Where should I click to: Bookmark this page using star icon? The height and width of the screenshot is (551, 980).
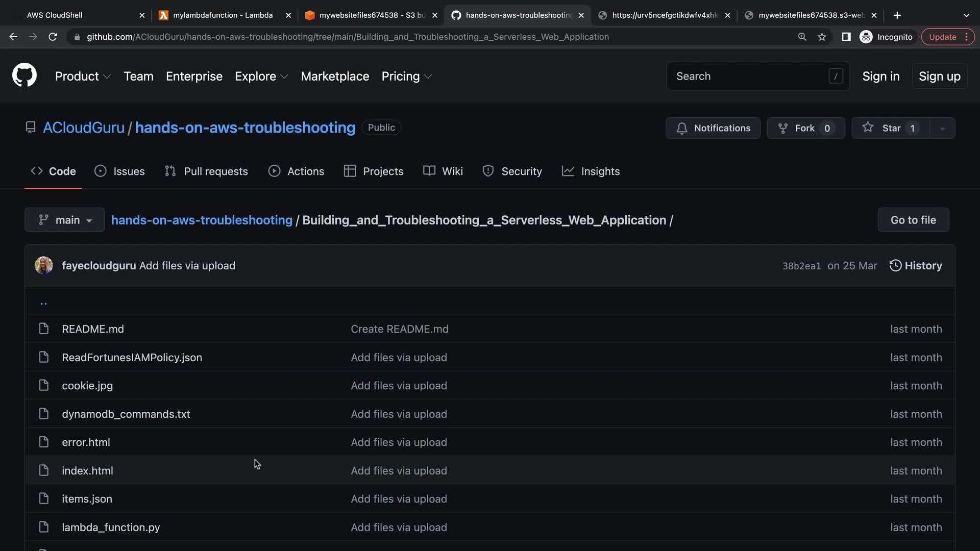click(x=822, y=37)
